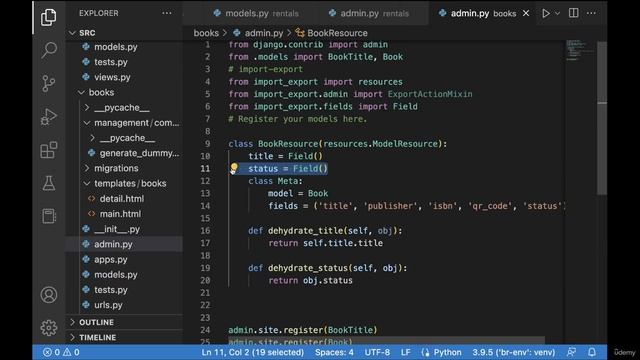Screen dimensions: 640x360
Task: Close the admin.py books tab
Action: 526,13
